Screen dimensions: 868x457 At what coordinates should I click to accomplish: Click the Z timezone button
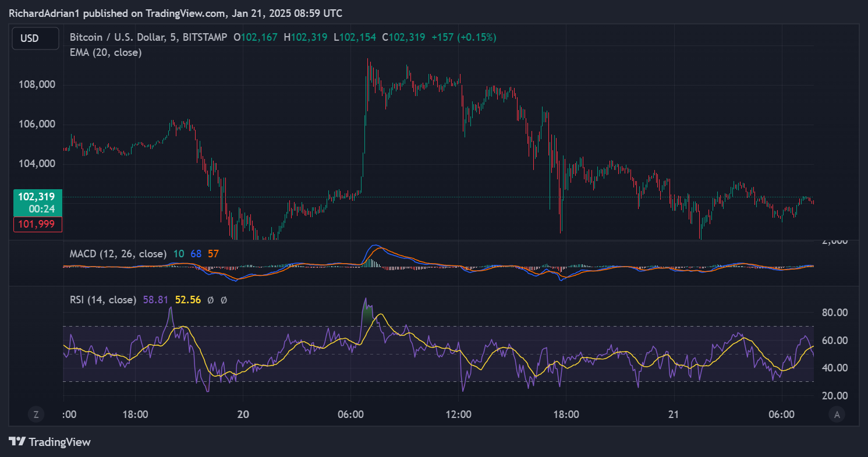(36, 415)
